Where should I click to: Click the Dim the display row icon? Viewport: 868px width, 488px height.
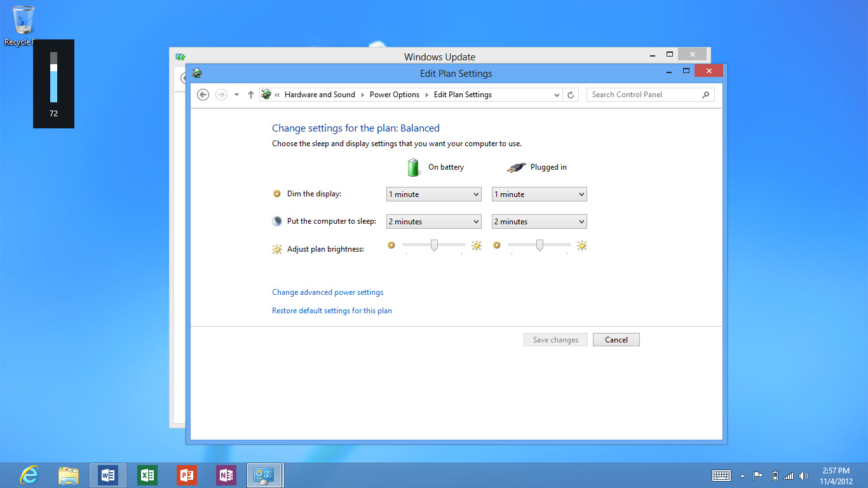click(276, 194)
